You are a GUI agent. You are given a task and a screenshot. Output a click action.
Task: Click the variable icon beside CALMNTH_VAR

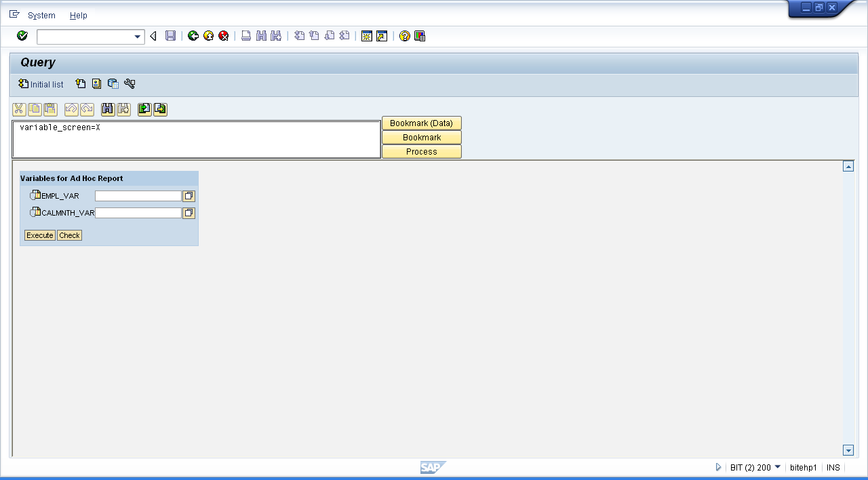[35, 212]
